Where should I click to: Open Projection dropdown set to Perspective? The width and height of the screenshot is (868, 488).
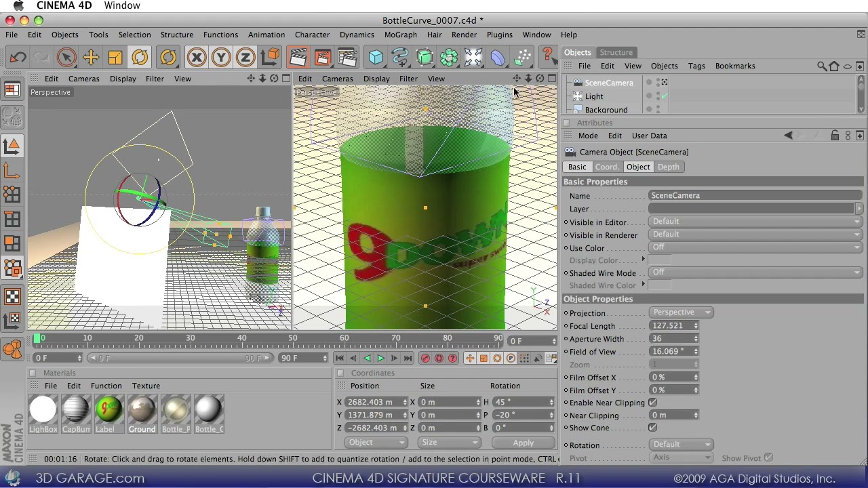click(680, 312)
